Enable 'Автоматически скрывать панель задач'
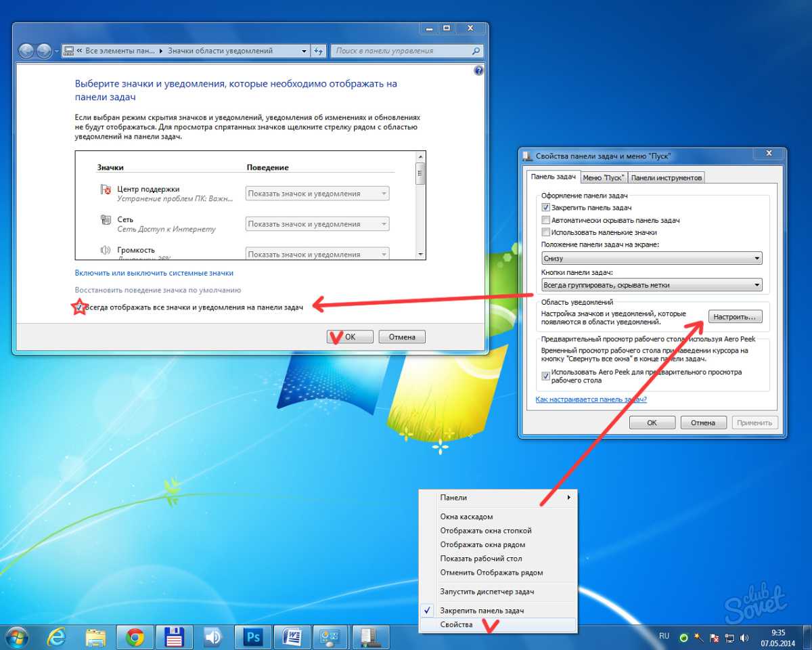This screenshot has width=812, height=650. 546,220
